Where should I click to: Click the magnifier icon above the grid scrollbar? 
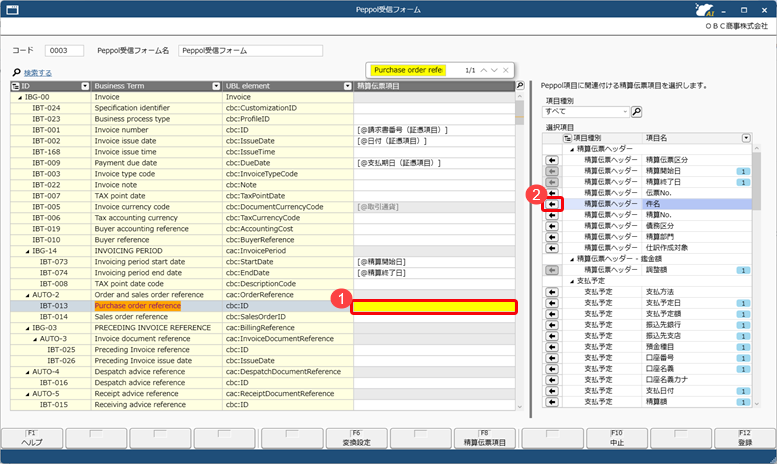tap(520, 86)
